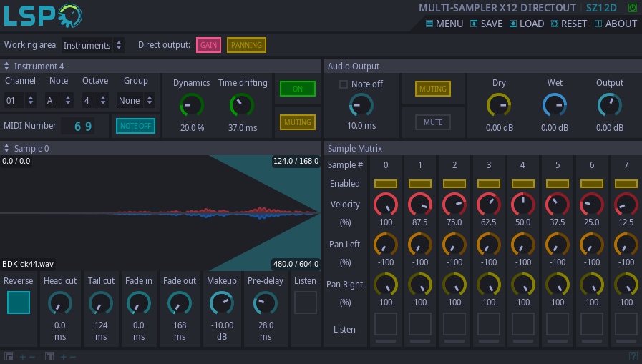Click the sample waveform display

tap(160, 212)
